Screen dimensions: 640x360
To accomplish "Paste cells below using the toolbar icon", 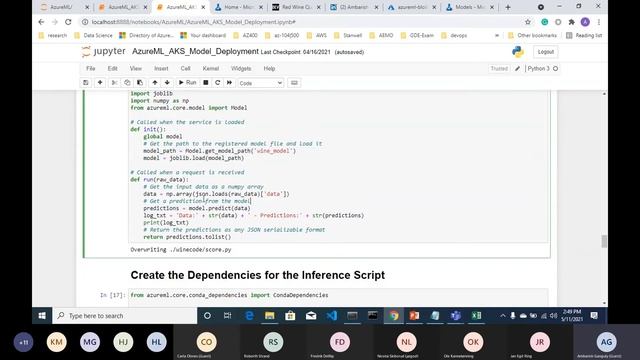I will 140,83.
